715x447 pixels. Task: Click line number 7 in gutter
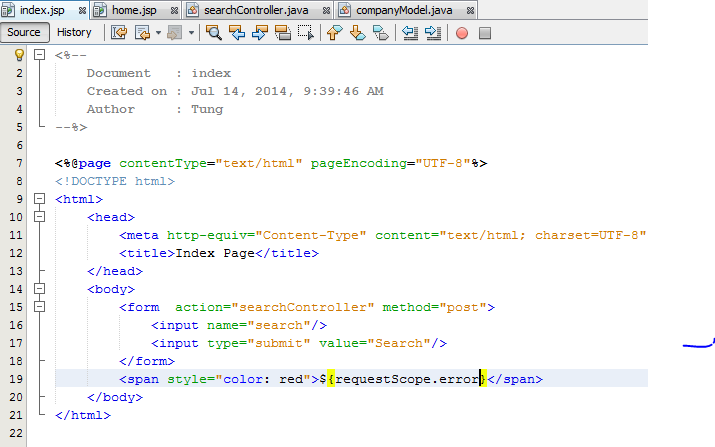19,163
